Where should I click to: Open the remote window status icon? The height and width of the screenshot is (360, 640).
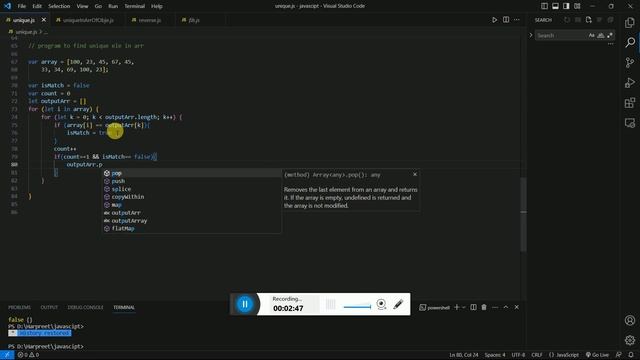7,355
